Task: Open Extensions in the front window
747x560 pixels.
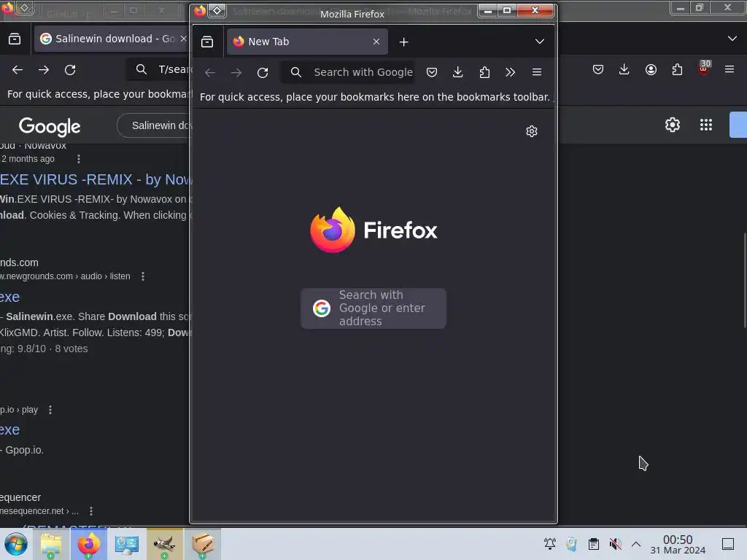Action: click(484, 72)
